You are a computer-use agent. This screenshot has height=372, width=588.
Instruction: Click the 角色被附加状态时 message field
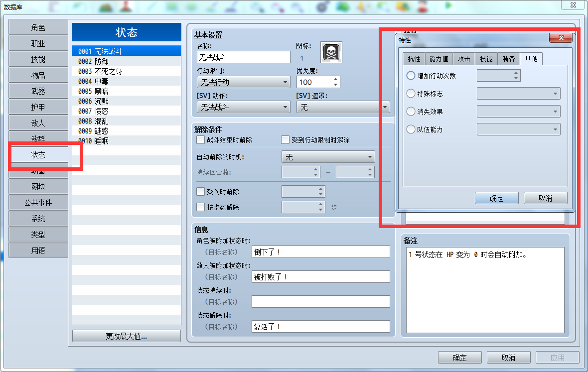(x=320, y=252)
